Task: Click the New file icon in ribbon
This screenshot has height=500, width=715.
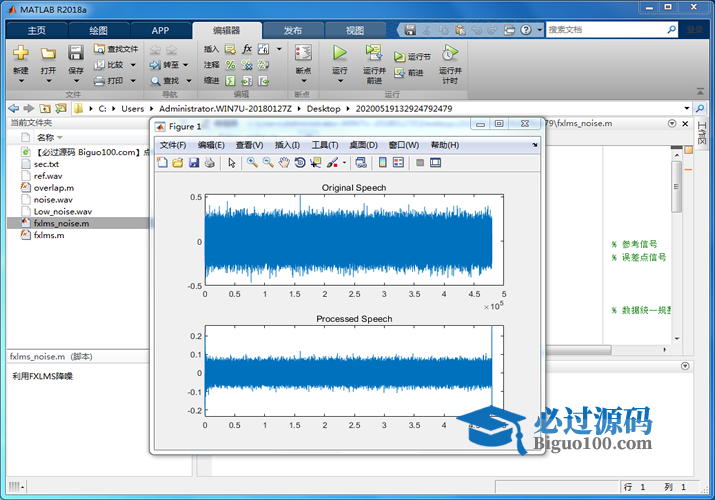Action: (x=21, y=53)
